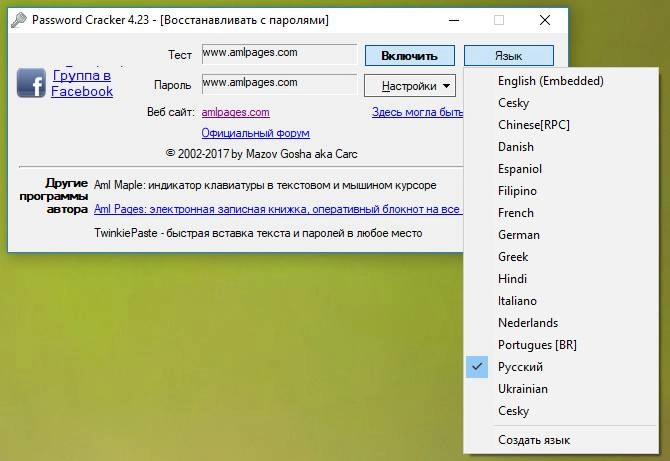Click into the Тест input field
This screenshot has width=670, height=461.
click(279, 54)
